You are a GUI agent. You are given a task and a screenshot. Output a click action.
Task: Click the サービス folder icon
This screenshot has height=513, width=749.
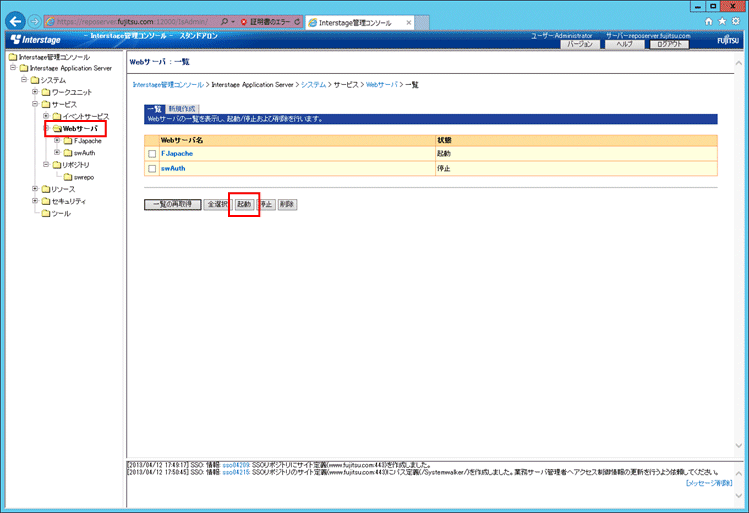coord(46,105)
